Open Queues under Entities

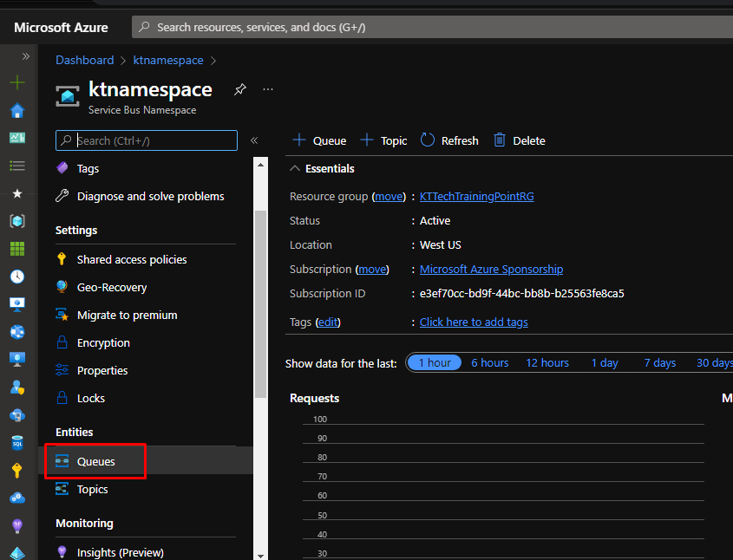[95, 462]
